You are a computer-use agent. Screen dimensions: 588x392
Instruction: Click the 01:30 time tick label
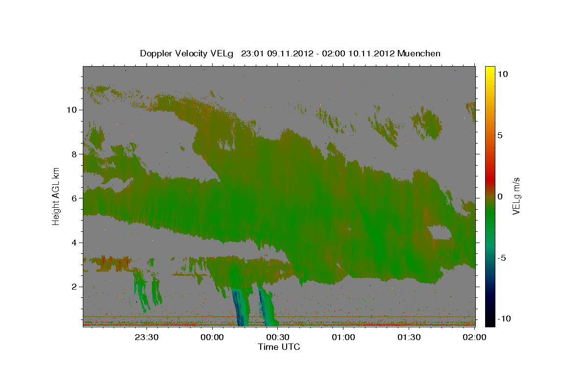coord(409,337)
